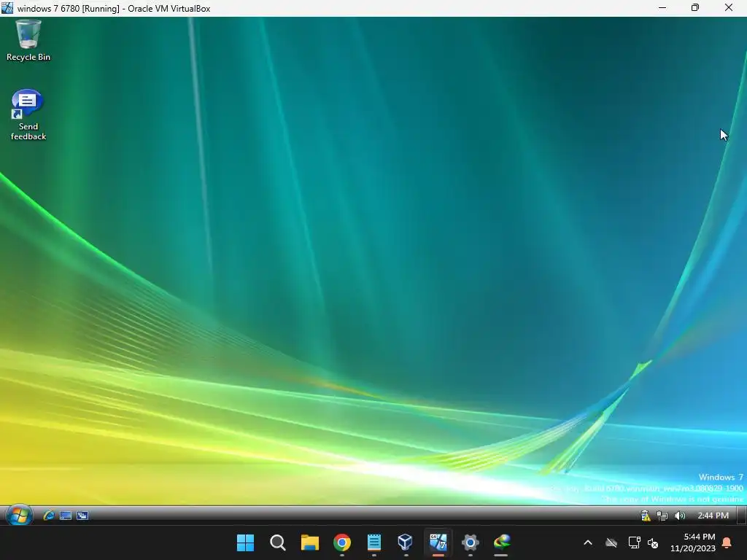This screenshot has width=747, height=560.
Task: Click the muted speaker tray icon
Action: pos(653,542)
